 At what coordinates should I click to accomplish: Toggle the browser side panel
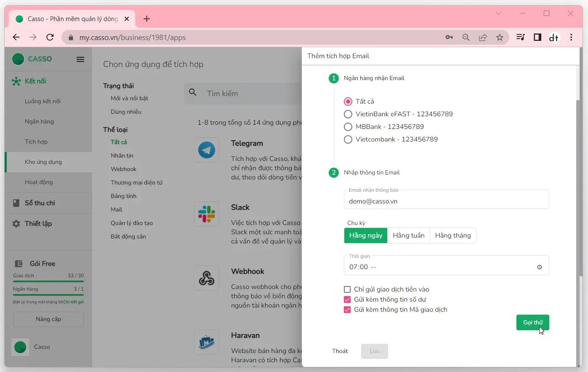[x=537, y=37]
